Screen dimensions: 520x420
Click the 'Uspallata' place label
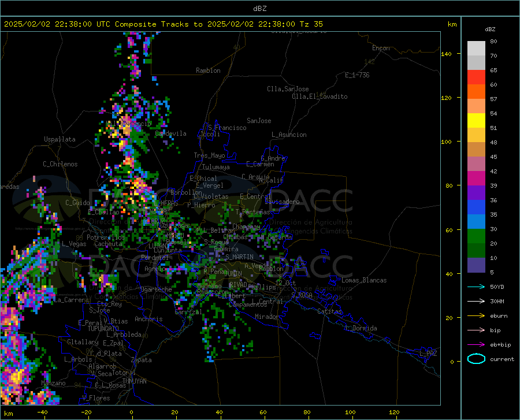pos(60,139)
